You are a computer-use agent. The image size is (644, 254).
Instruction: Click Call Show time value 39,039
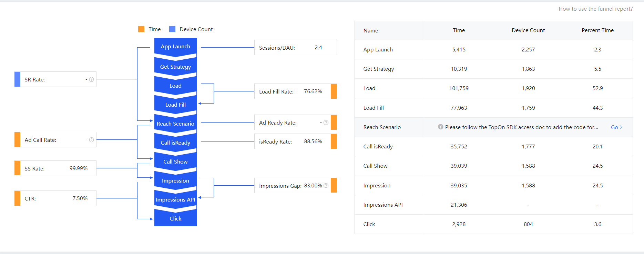(x=459, y=166)
